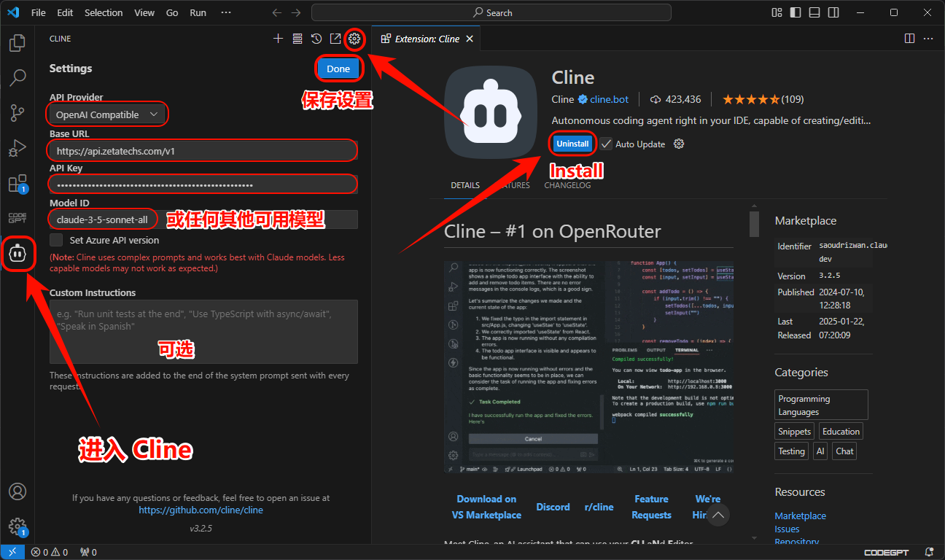The image size is (945, 560).
Task: Open the Edit menu
Action: pos(65,12)
